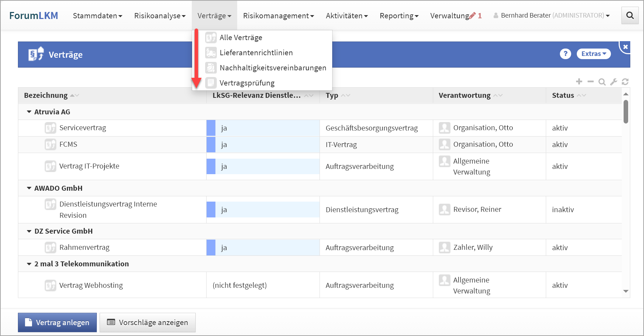Click the minus icon above the table
The image size is (644, 336).
click(591, 82)
